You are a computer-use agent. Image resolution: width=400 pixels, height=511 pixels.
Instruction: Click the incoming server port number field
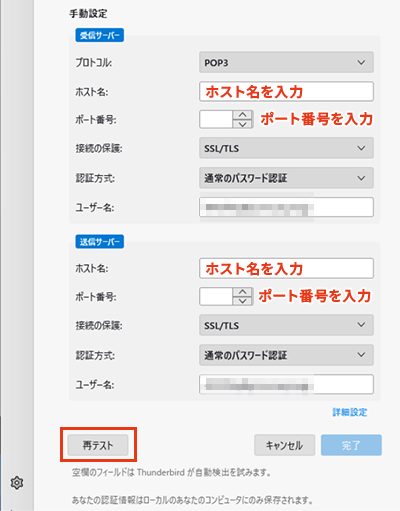[x=216, y=119]
